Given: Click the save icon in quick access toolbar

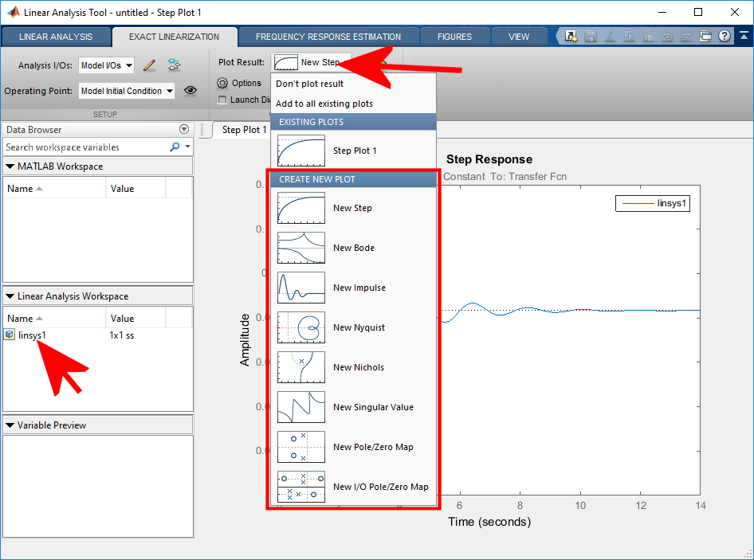Looking at the screenshot, I should coord(591,36).
